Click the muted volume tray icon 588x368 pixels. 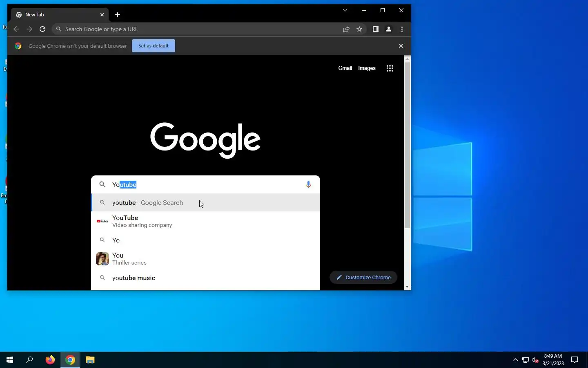[x=535, y=360]
